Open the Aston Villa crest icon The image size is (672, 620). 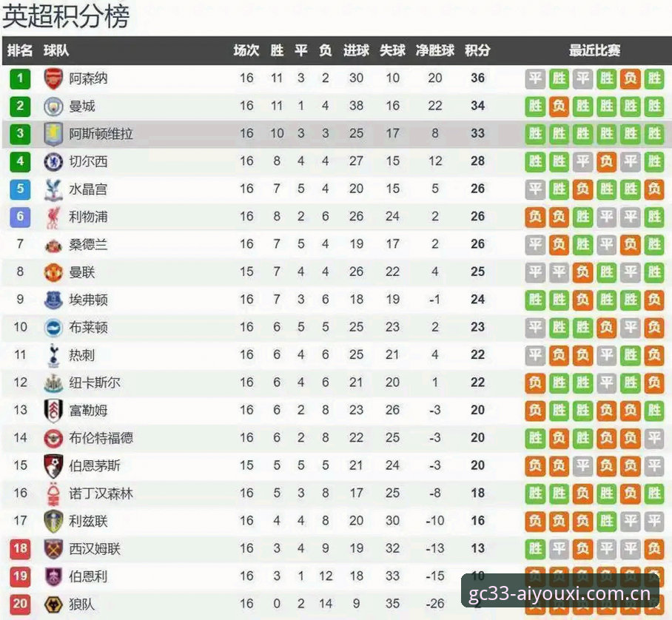pos(53,134)
